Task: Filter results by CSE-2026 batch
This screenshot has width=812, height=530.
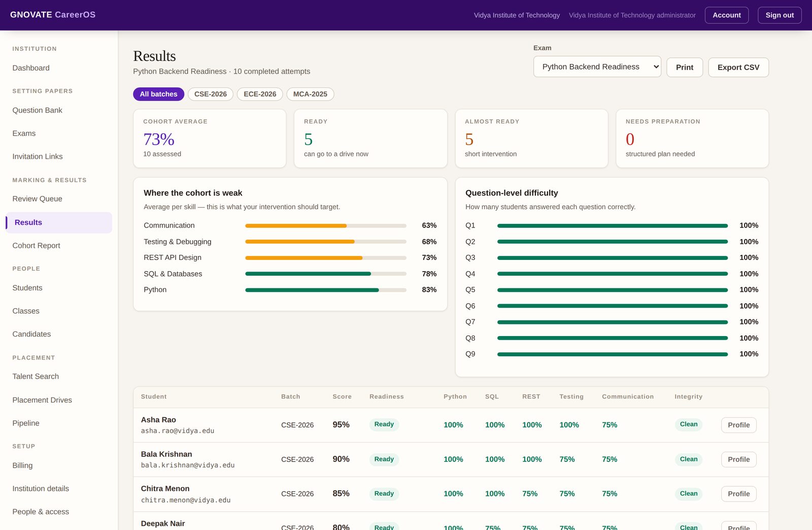Action: click(211, 94)
